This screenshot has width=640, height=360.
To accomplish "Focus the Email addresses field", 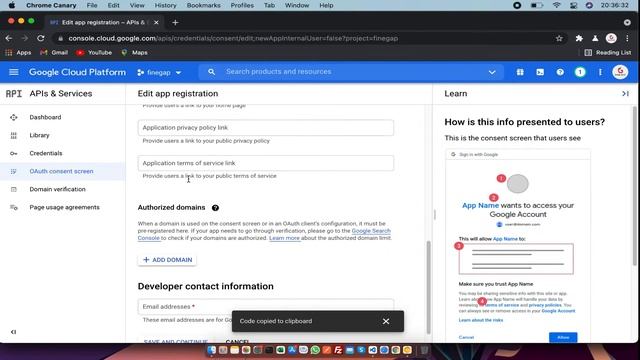I will point(266,306).
